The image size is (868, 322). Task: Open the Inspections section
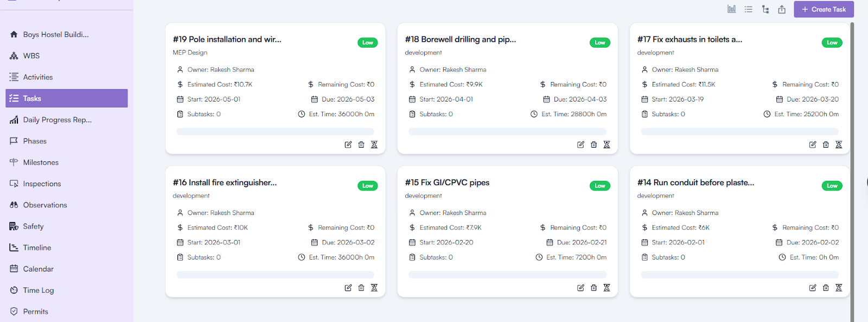coord(42,184)
